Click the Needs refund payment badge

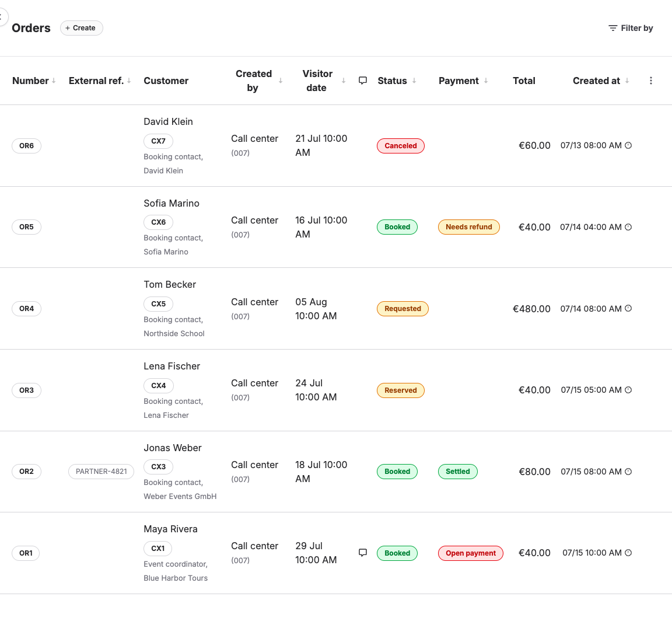[x=469, y=227]
